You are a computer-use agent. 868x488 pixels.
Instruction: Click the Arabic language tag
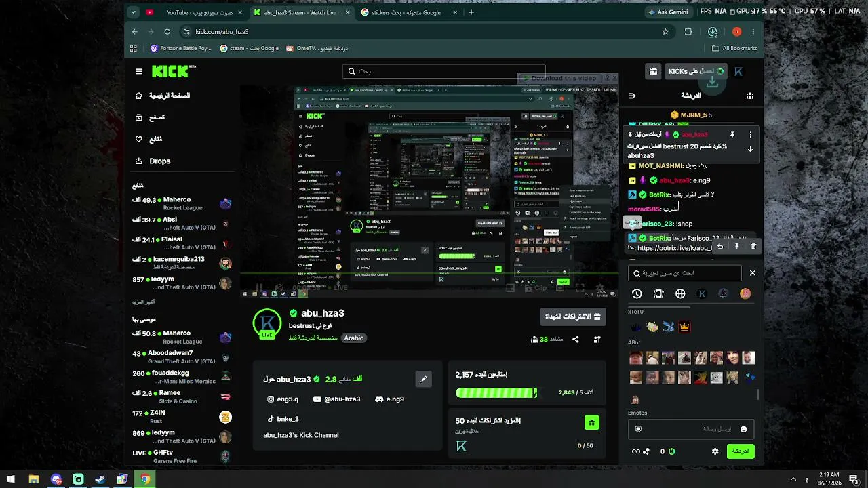click(354, 338)
